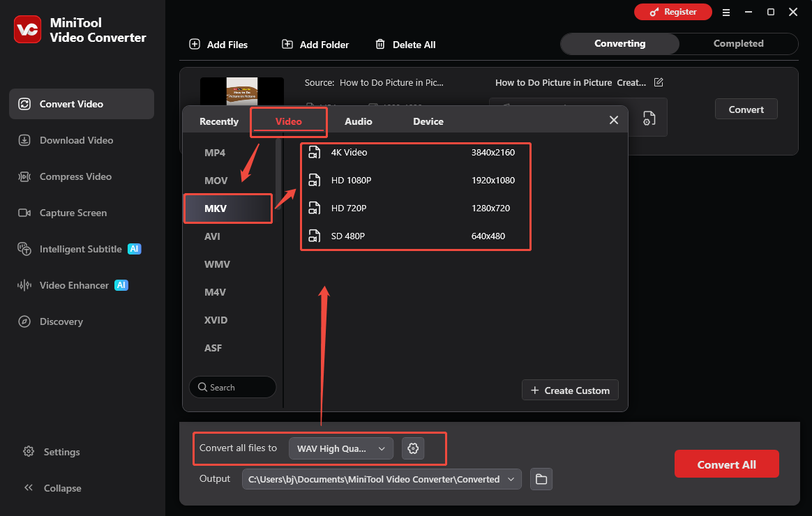The image size is (812, 516).
Task: Click the open output folder icon
Action: (541, 479)
